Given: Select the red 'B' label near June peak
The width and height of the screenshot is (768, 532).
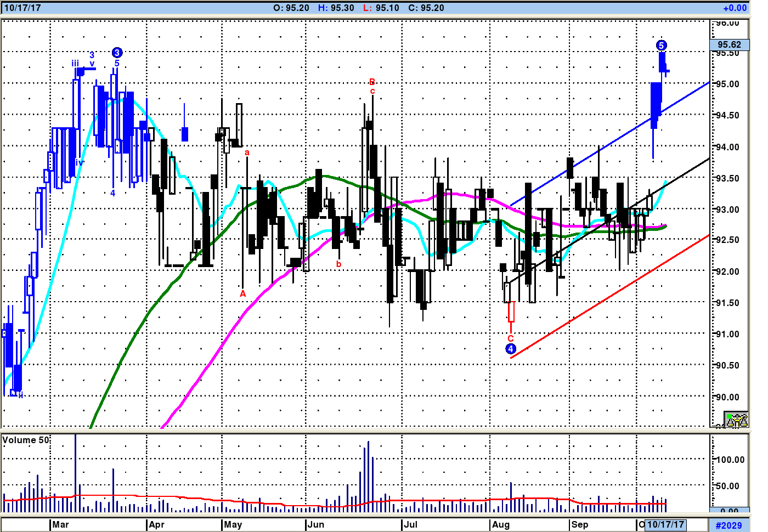Looking at the screenshot, I should point(372,82).
